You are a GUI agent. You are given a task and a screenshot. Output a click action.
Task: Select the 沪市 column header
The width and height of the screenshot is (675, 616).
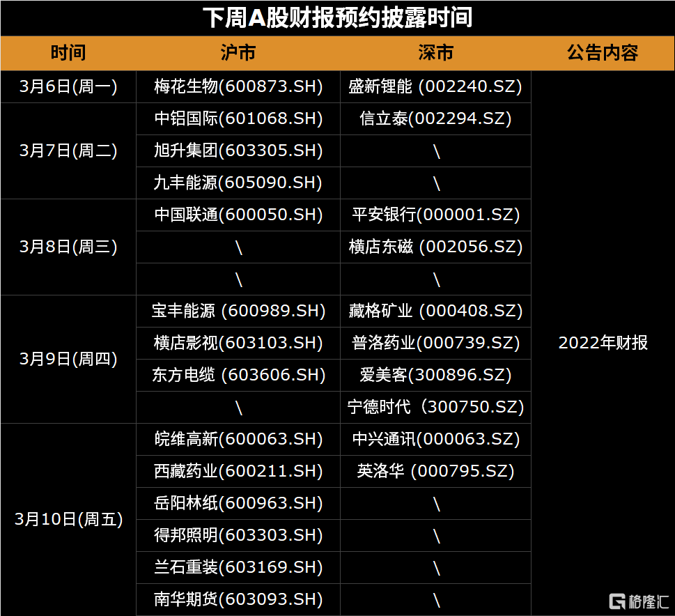pyautogui.click(x=238, y=53)
